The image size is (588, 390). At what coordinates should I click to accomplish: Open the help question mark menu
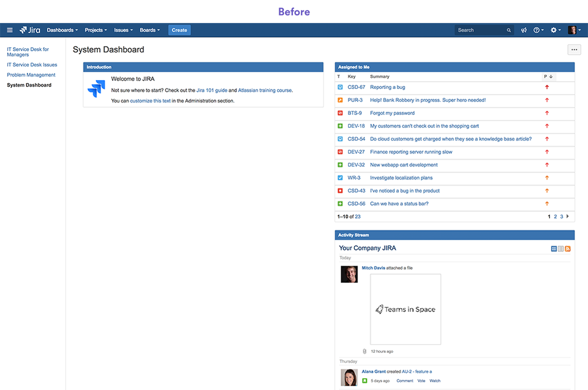(538, 30)
